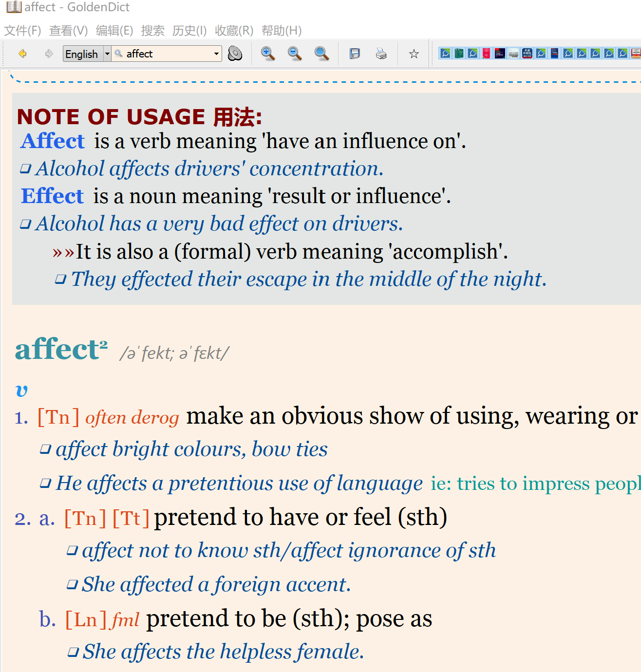This screenshot has width=641, height=672.
Task: Click the grey forward navigation arrow
Action: (49, 54)
